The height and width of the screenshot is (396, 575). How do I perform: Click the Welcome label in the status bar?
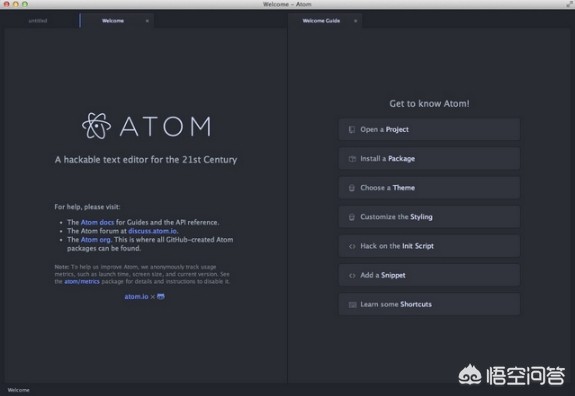coord(18,390)
